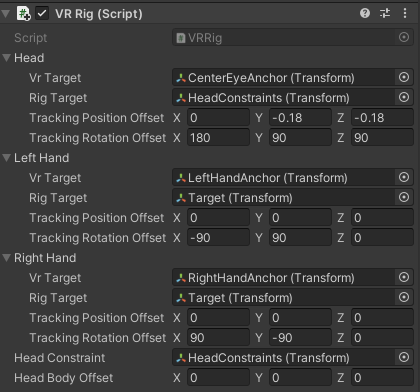This screenshot has height=392, width=420.
Task: Collapse the Right Hand foldout section
Action: [6, 258]
